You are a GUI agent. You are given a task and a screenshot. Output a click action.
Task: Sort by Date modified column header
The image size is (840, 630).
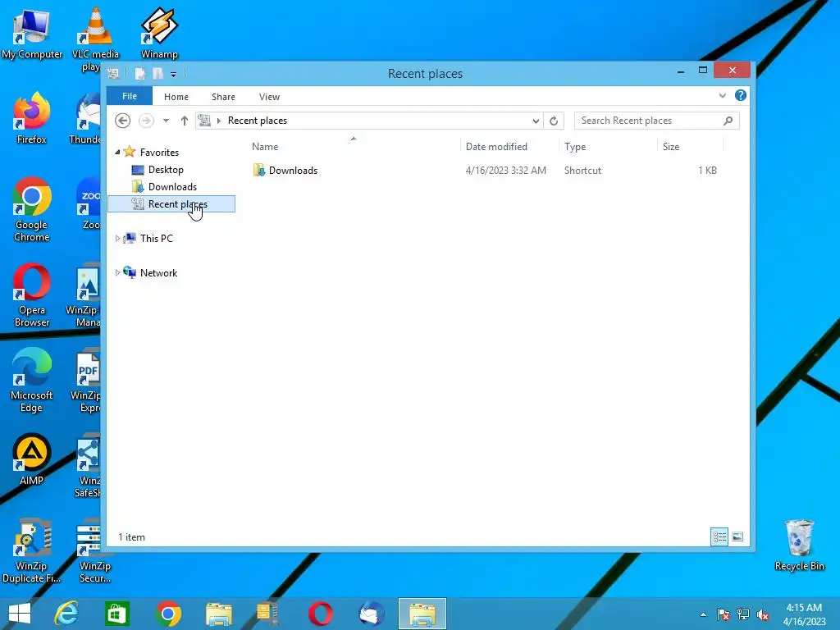point(509,147)
